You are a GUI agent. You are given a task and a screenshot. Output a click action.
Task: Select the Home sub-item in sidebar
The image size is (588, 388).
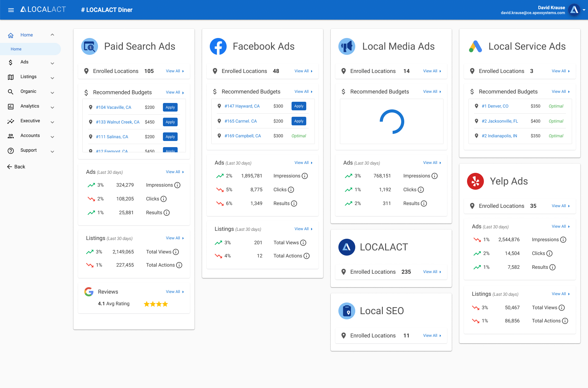[x=30, y=49]
